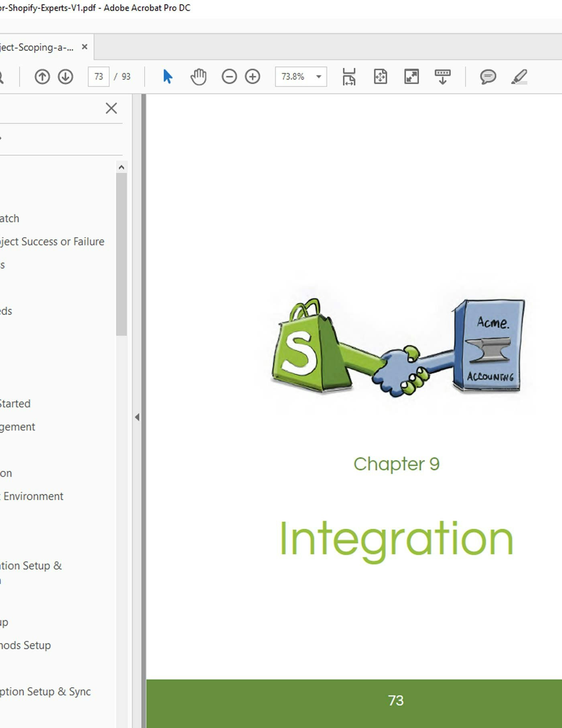Screen dimensions: 562x728
Task: Select the Highlight text pen tool
Action: [519, 76]
